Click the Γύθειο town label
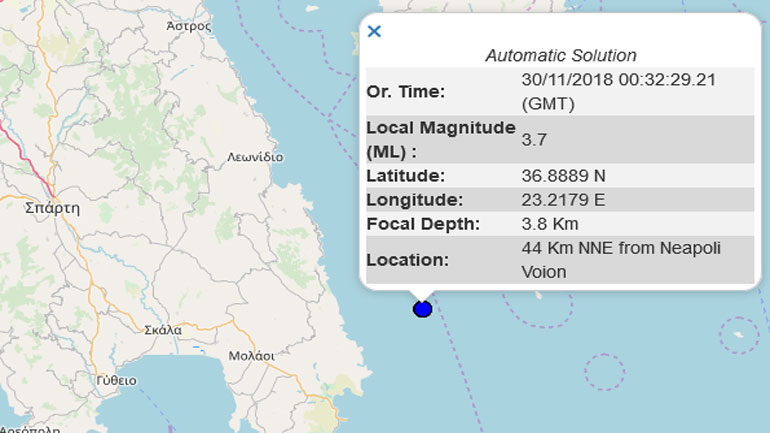The height and width of the screenshot is (433, 770). pos(117,381)
